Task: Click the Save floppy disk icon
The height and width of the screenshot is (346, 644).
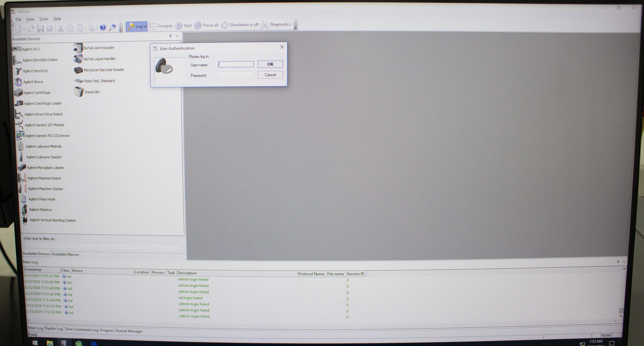Action: [40, 29]
